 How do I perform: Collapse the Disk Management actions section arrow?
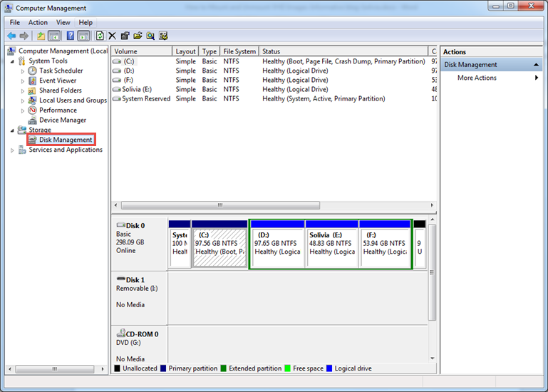tap(536, 65)
